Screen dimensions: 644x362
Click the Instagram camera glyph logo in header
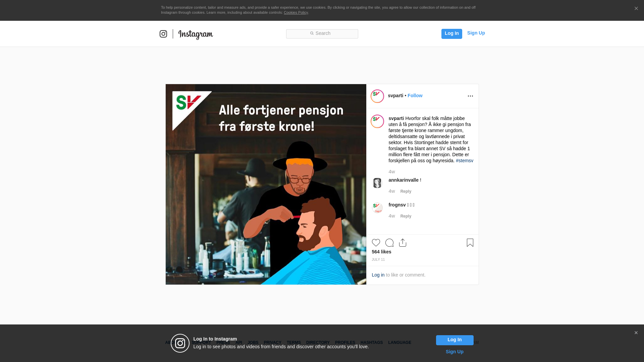tap(163, 34)
